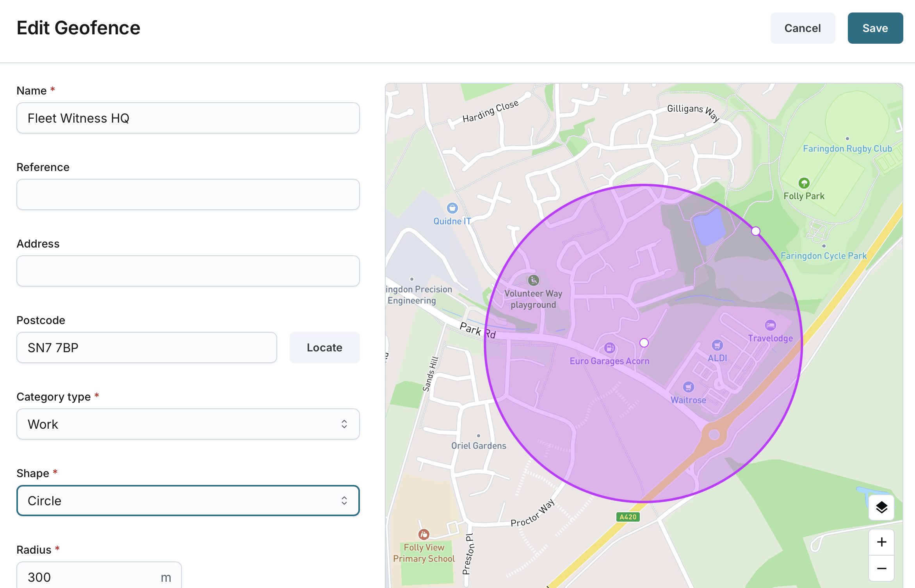Click the Waitrose shop marker
The height and width of the screenshot is (588, 915).
click(688, 387)
